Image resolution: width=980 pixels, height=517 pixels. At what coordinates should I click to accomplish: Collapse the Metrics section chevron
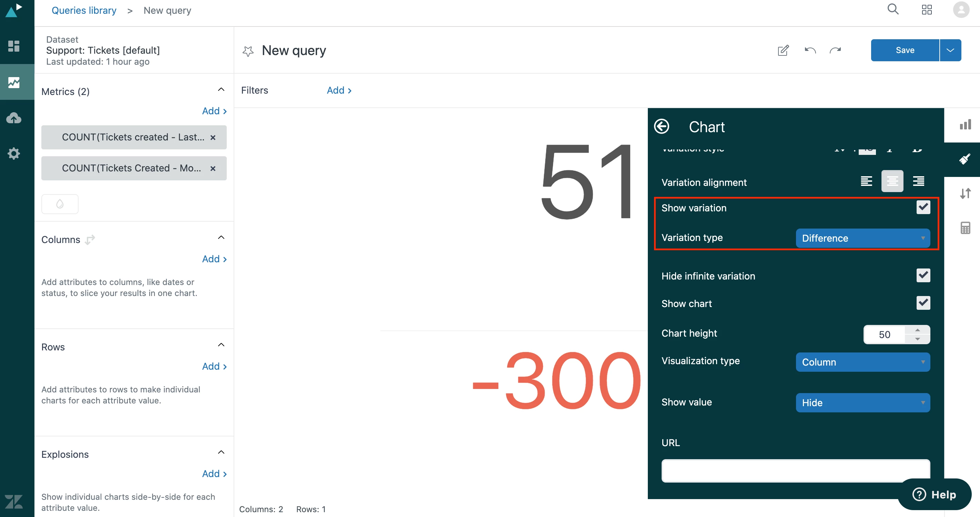(221, 90)
